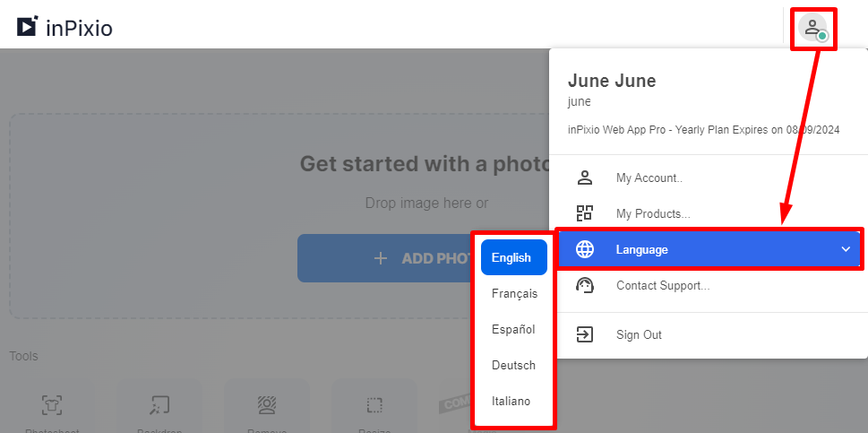
Task: Open the user profile avatar menu
Action: (x=812, y=28)
